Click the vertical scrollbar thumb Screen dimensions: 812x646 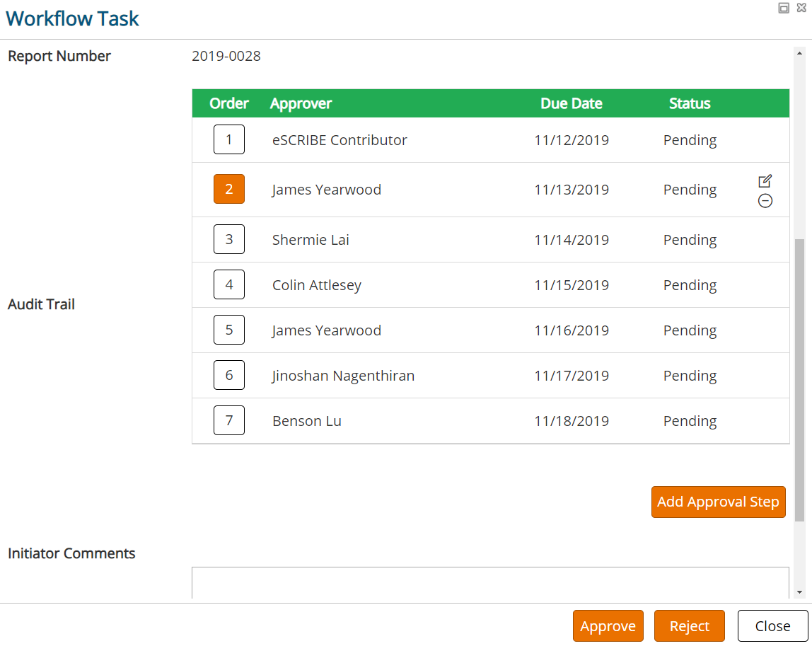pos(799,381)
